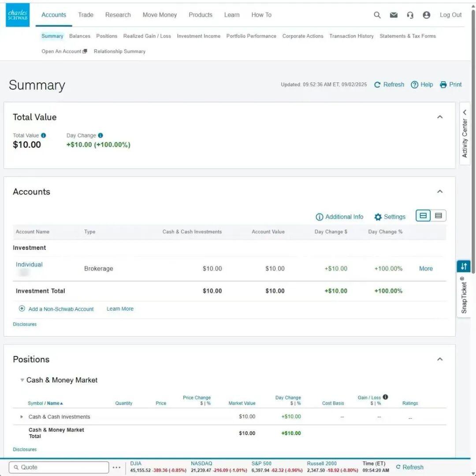Click the SnapTicket trade arrows icon
Screen dimensions: 476x476
(464, 266)
